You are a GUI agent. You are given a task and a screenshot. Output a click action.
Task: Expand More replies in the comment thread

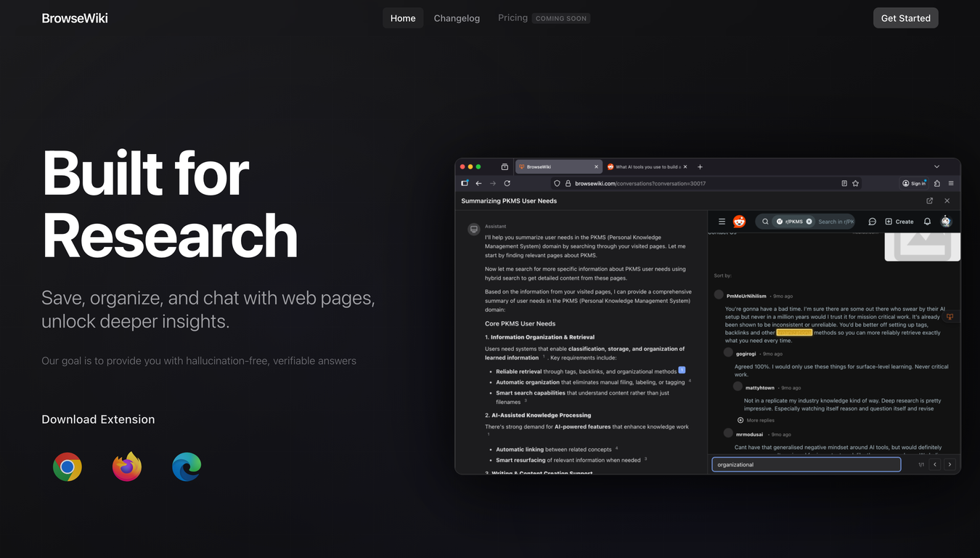tap(756, 420)
